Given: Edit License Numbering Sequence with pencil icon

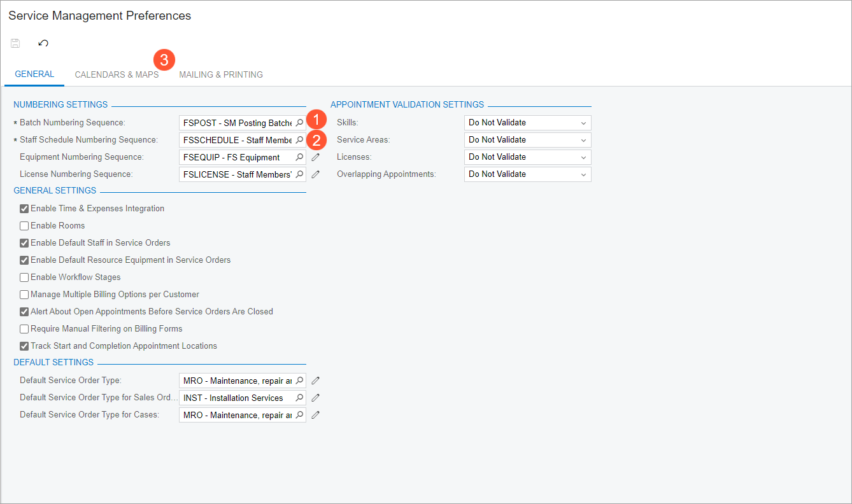Looking at the screenshot, I should click(315, 174).
